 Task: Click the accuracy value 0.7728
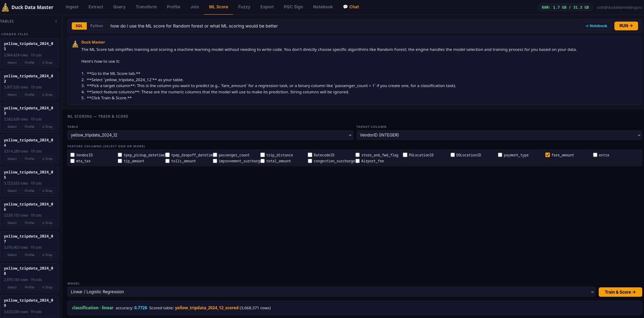click(x=141, y=308)
